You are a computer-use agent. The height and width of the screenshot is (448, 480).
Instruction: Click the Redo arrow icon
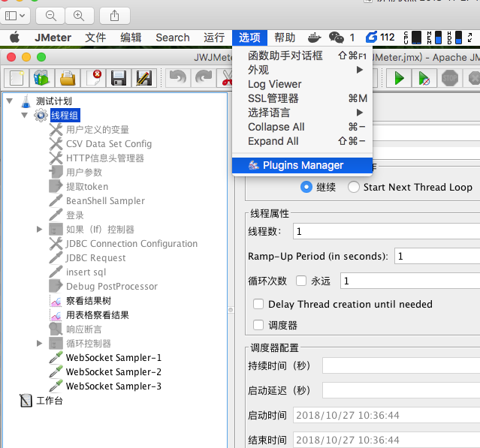click(x=204, y=78)
